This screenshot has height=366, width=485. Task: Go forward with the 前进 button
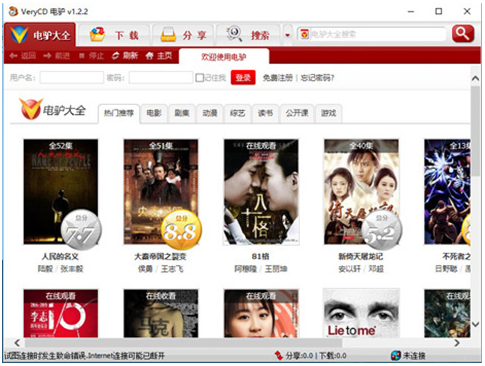56,56
